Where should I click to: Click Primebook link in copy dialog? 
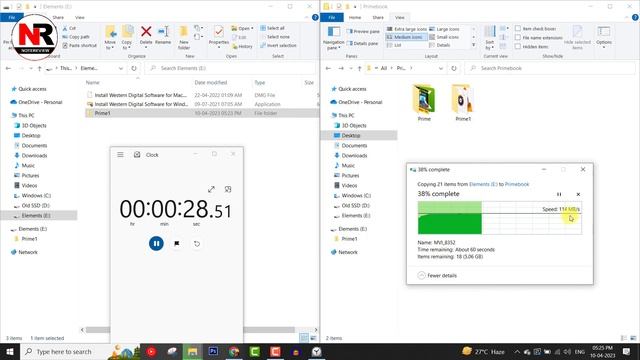coord(517,184)
